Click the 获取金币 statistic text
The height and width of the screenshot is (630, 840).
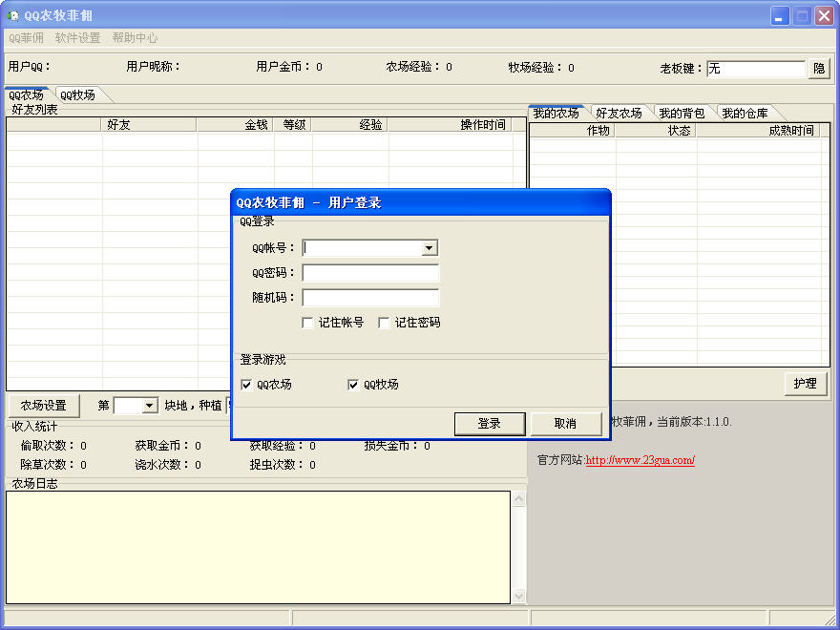click(x=168, y=446)
